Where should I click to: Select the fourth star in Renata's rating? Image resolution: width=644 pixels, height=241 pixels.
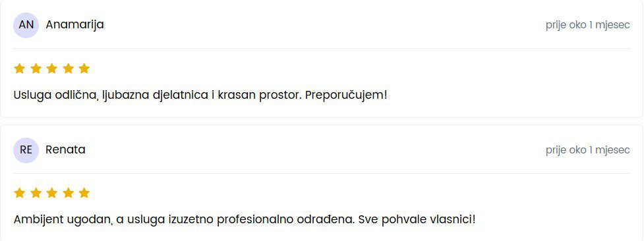[x=68, y=193]
